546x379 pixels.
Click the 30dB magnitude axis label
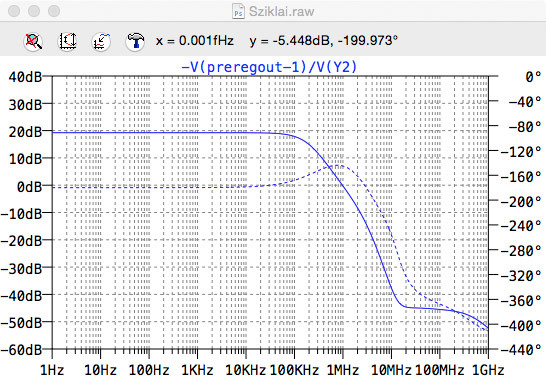tap(25, 105)
